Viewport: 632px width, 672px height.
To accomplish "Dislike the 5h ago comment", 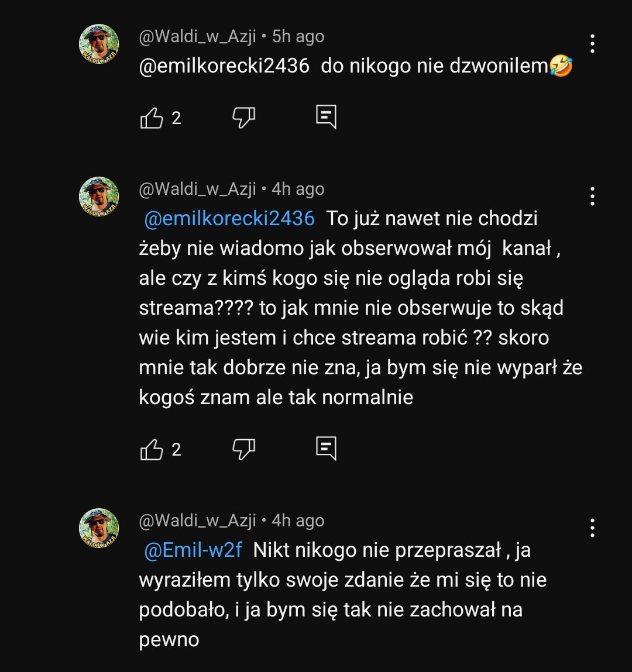I will (x=243, y=118).
